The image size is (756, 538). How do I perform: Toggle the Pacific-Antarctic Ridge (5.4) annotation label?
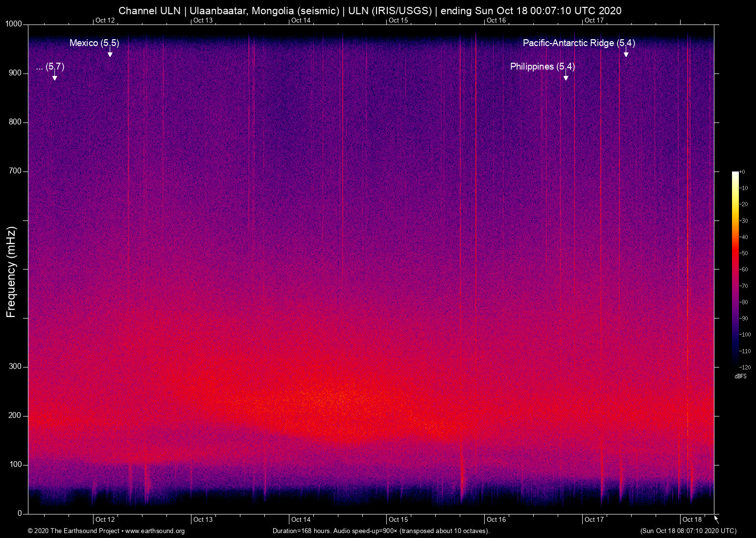tap(578, 43)
